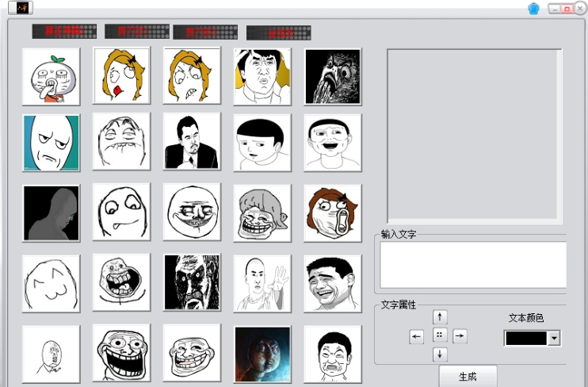
Task: Pick the blonde girl with red lips
Action: click(121, 75)
